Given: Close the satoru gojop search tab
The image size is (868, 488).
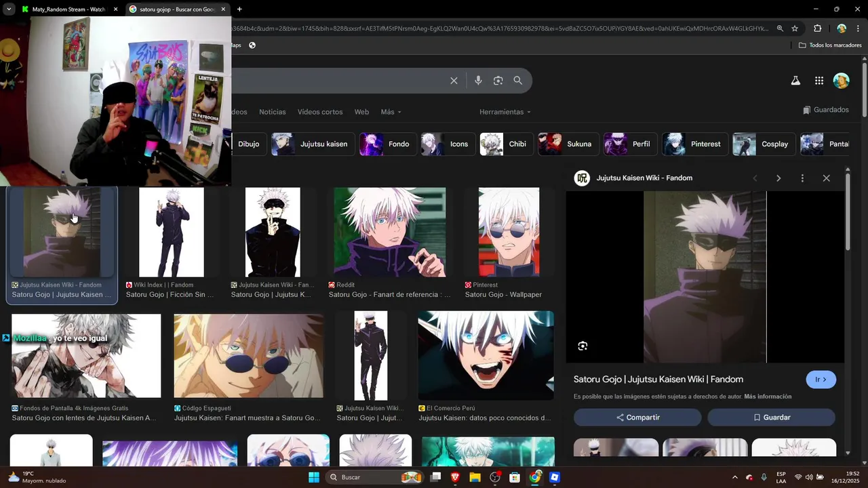Looking at the screenshot, I should coord(223,9).
